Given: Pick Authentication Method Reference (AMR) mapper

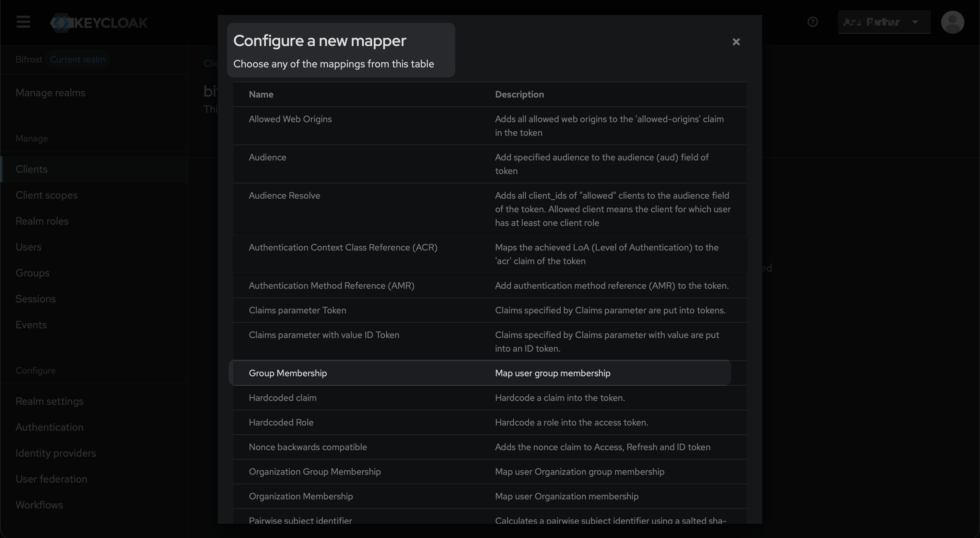Looking at the screenshot, I should [490, 285].
